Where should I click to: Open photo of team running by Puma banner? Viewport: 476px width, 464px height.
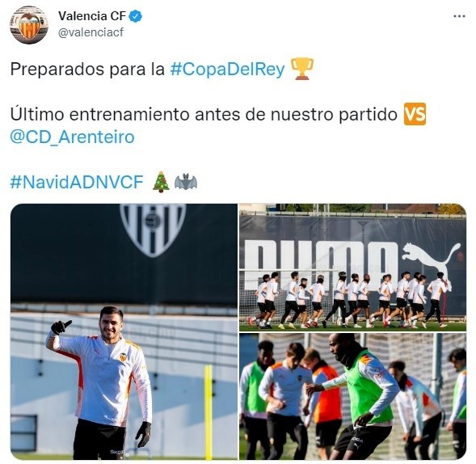coord(352,268)
